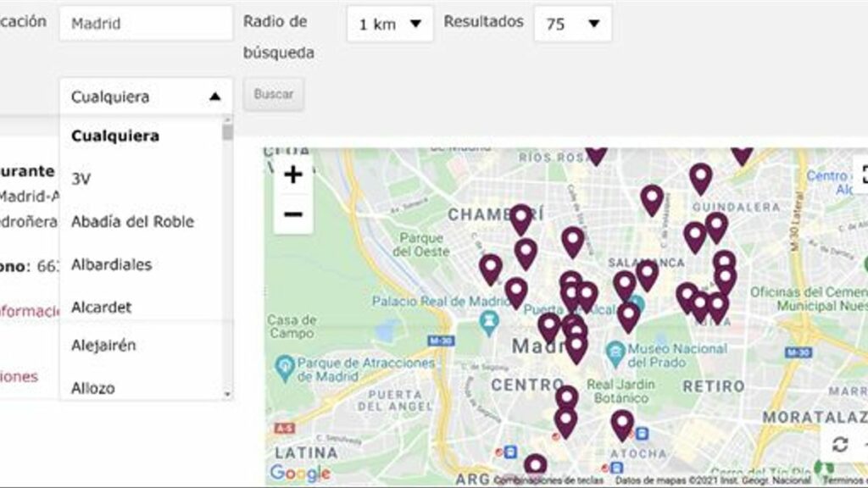Click the Buscar button

(274, 94)
